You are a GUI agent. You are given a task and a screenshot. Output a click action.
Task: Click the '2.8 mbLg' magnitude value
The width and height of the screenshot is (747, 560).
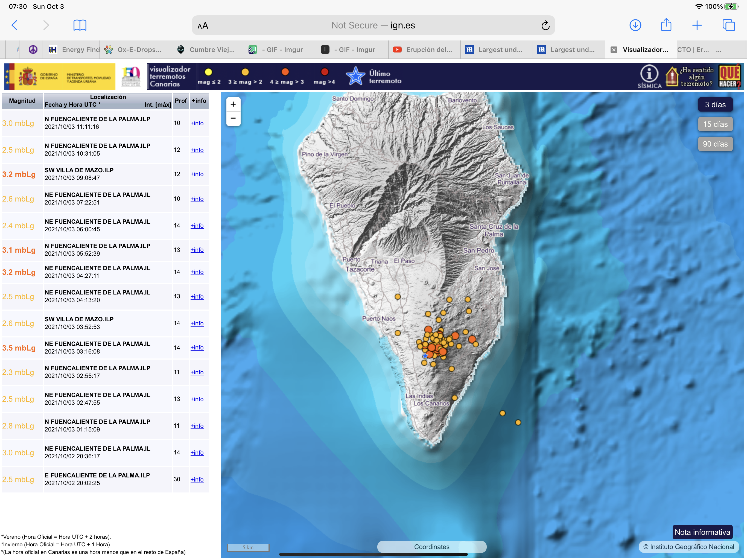click(18, 426)
